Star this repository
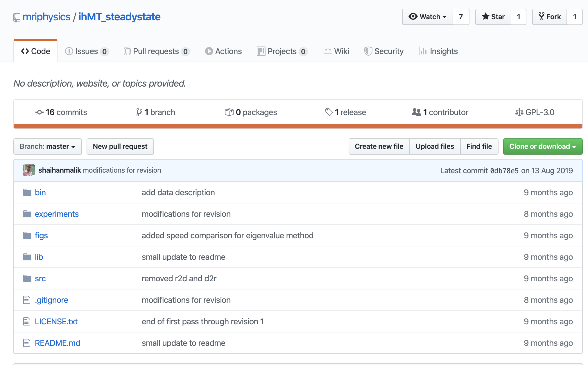The image size is (588, 365). pos(493,17)
